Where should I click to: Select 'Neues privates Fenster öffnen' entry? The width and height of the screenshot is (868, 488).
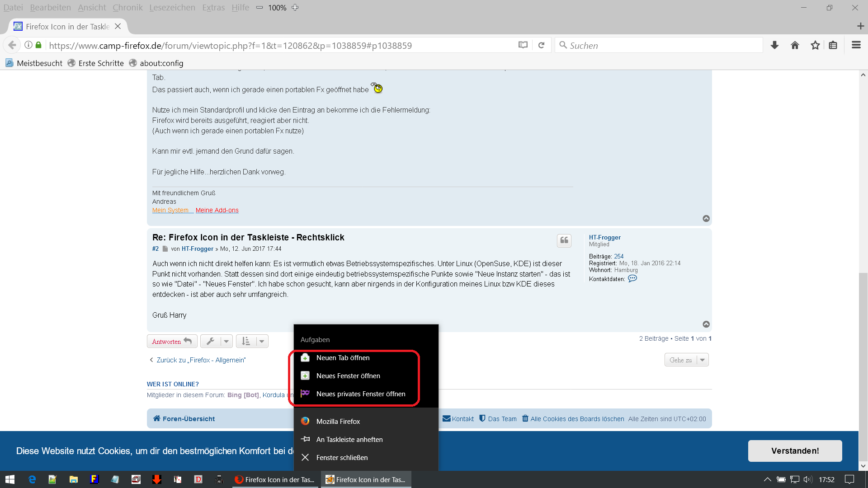coord(360,394)
